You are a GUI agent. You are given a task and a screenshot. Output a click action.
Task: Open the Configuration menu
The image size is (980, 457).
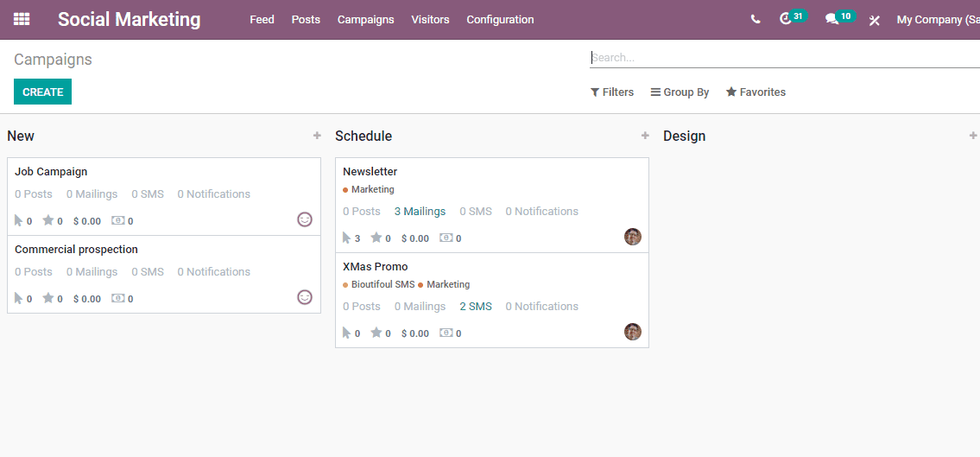point(500,19)
